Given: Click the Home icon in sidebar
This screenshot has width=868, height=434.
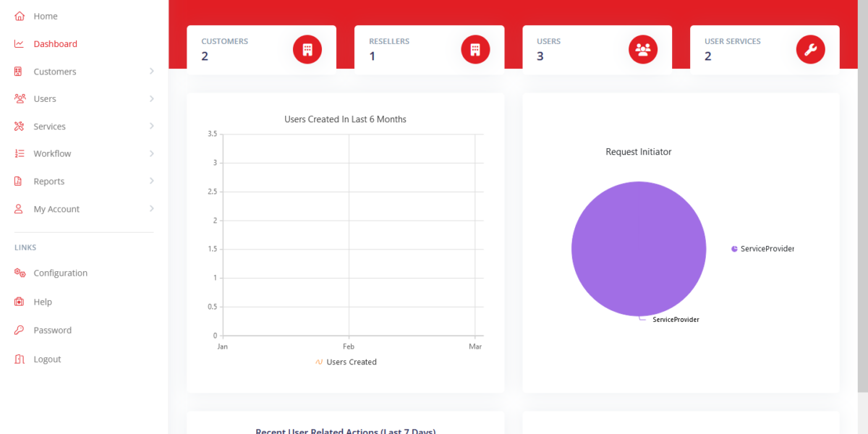Looking at the screenshot, I should (x=20, y=16).
